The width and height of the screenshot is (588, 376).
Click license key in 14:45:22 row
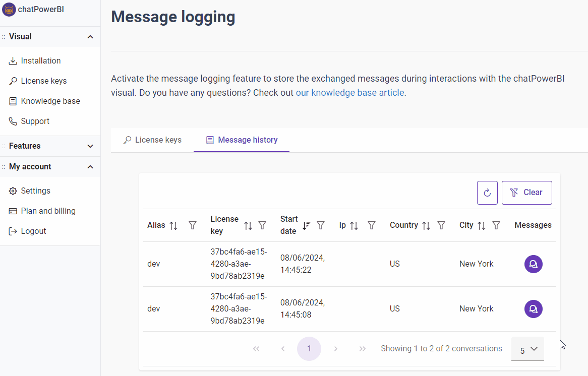click(239, 264)
